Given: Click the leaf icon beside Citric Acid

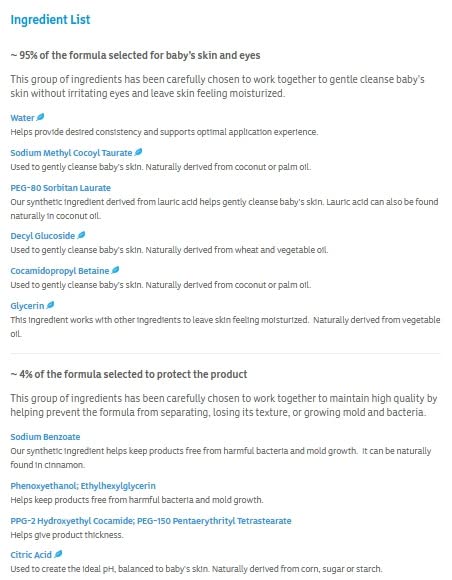Looking at the screenshot, I should tap(58, 554).
